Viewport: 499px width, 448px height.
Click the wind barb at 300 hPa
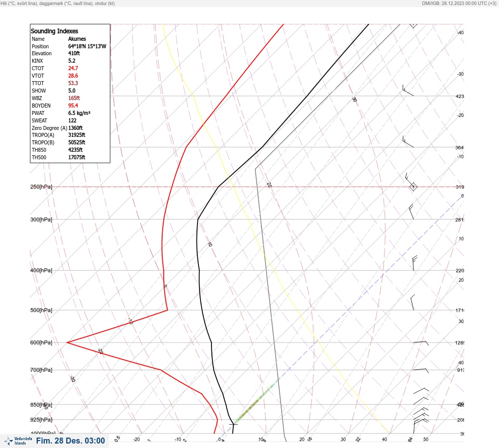[411, 212]
